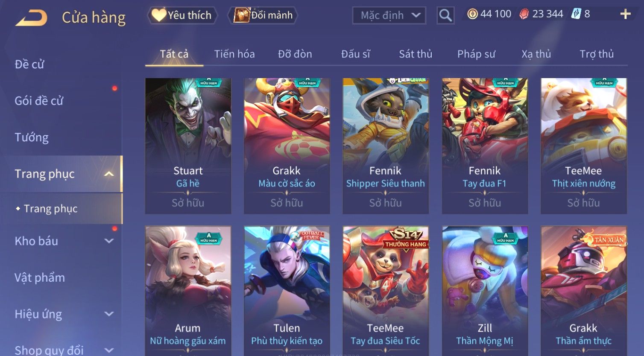Click the blue voucher ticket icon
Image resolution: width=644 pixels, height=356 pixels.
[577, 14]
